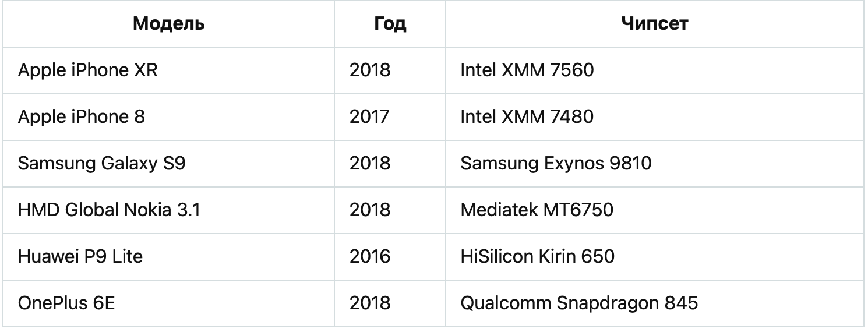This screenshot has width=868, height=332.
Task: Click the Intel XMM 7480 chipset cell
Action: click(655, 117)
